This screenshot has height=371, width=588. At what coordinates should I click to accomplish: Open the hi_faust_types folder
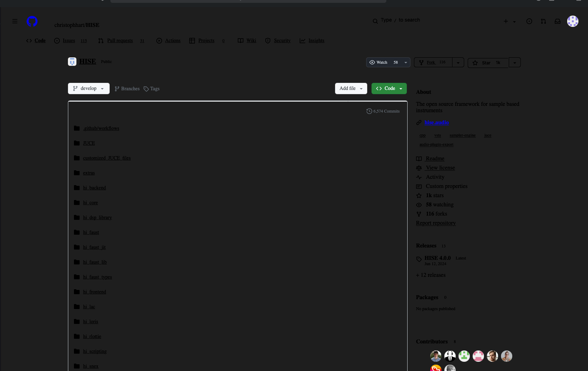pyautogui.click(x=98, y=277)
